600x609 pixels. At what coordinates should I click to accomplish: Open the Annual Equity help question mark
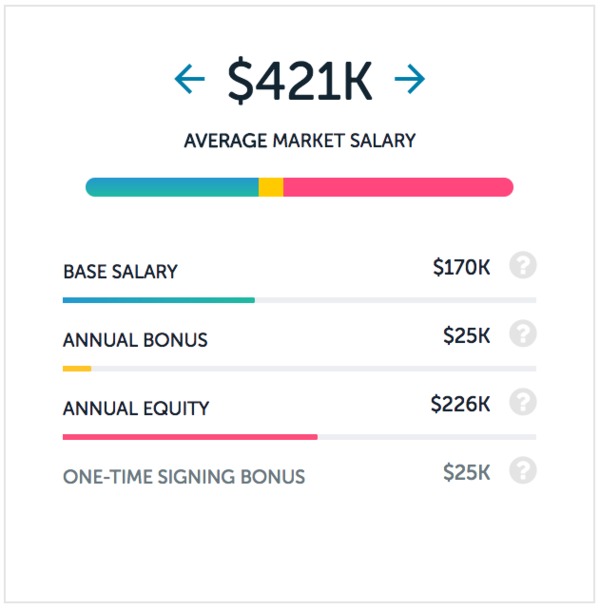coord(523,402)
